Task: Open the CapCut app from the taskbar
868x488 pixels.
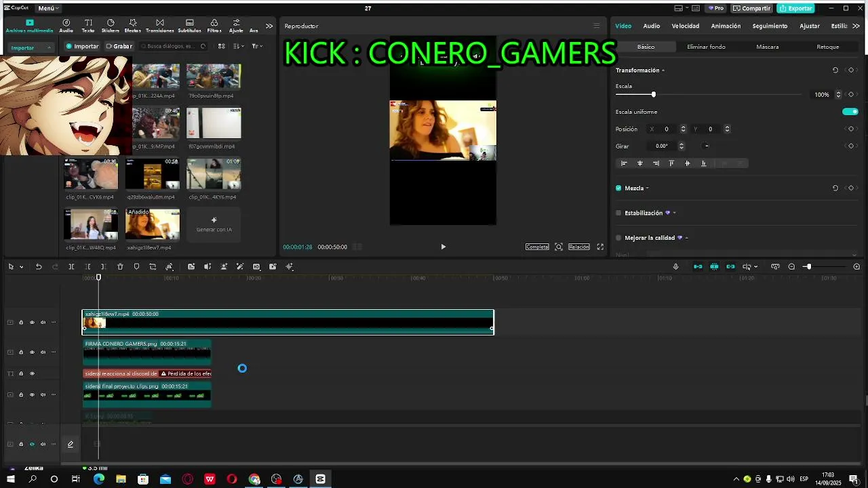Action: coord(320,479)
